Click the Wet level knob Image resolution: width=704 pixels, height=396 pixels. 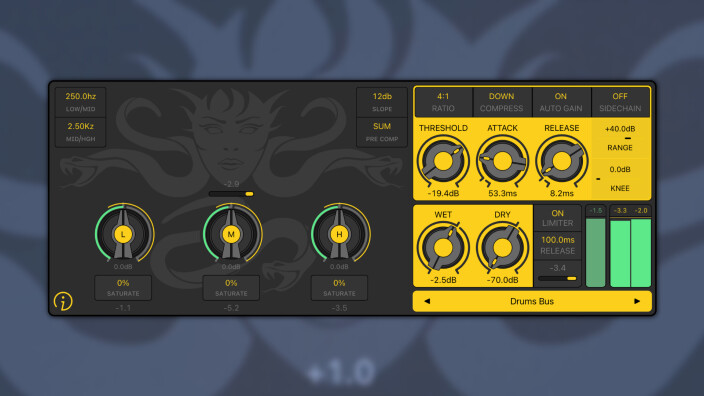tap(443, 247)
